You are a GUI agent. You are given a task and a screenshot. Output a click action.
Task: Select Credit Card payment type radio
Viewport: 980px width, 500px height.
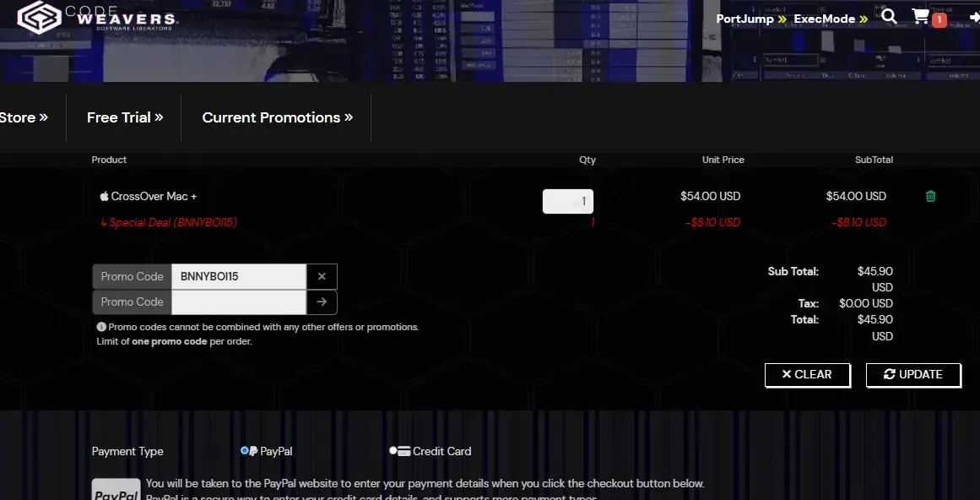pos(393,450)
